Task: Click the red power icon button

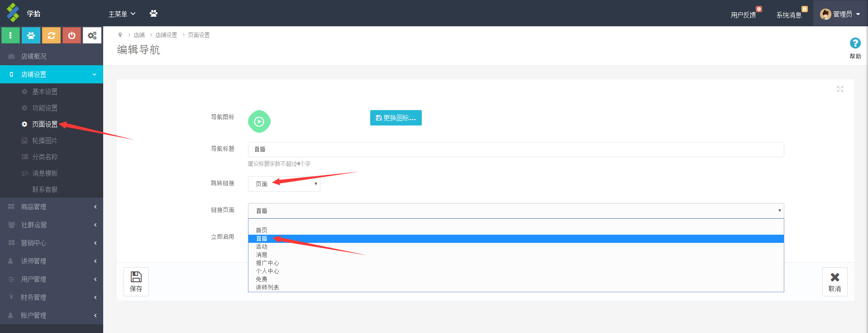Action: point(72,35)
